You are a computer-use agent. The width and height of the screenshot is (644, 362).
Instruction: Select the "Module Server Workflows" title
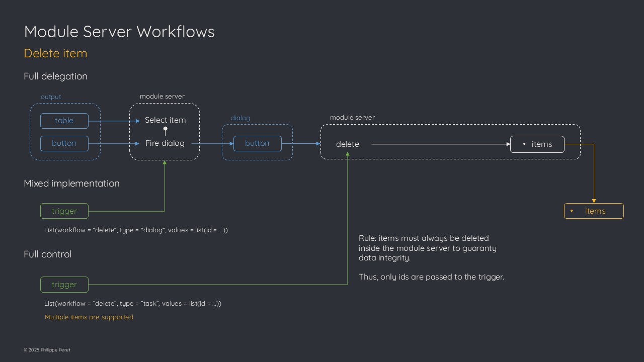119,32
